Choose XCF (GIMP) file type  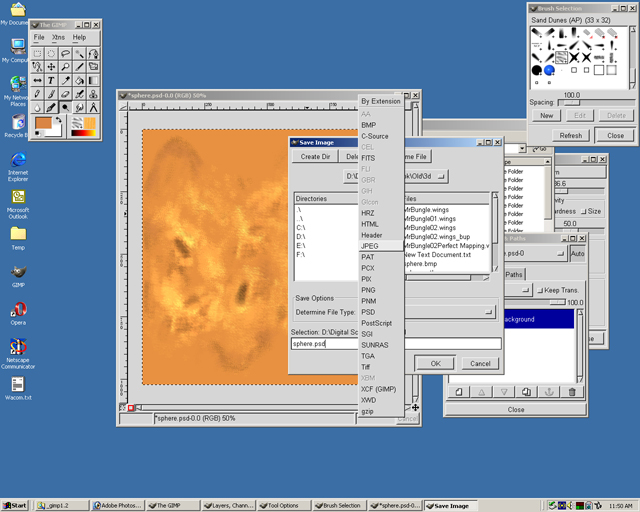tap(380, 389)
